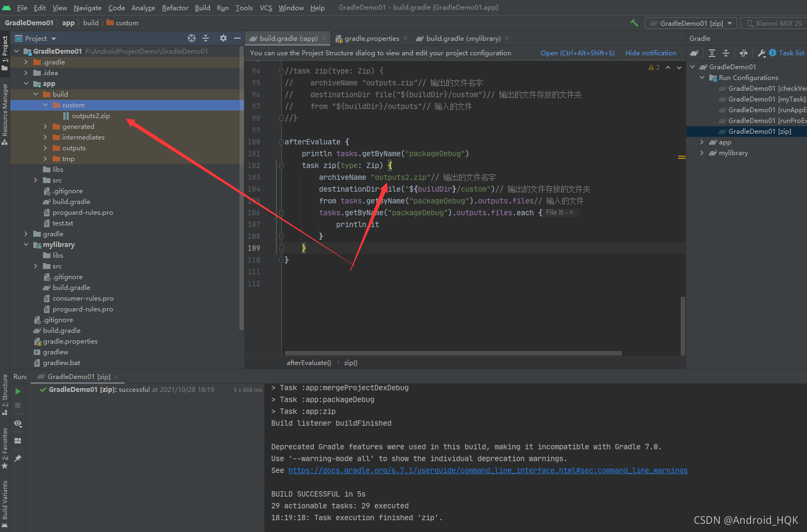Open the Navigate menu

pyautogui.click(x=88, y=8)
